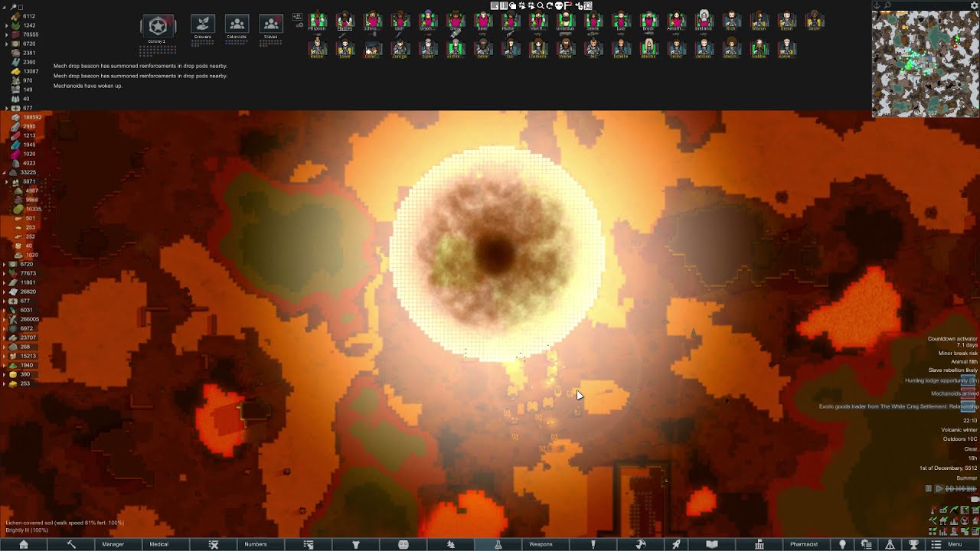Select the Growers group icon
The image size is (980, 551).
click(203, 24)
